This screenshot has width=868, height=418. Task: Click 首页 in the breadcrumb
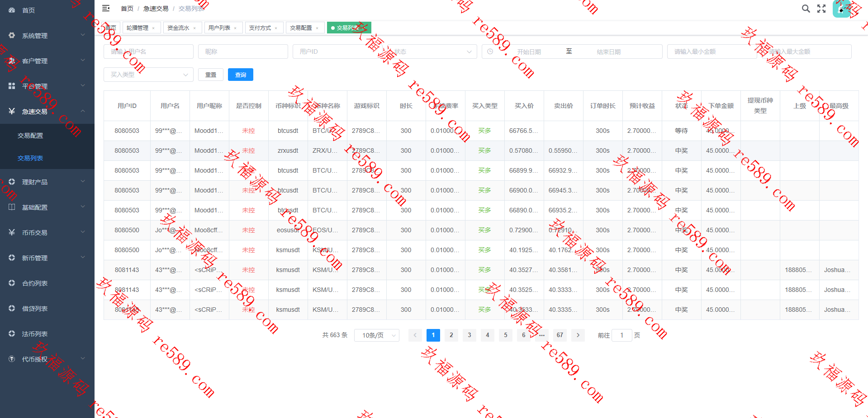(x=127, y=9)
